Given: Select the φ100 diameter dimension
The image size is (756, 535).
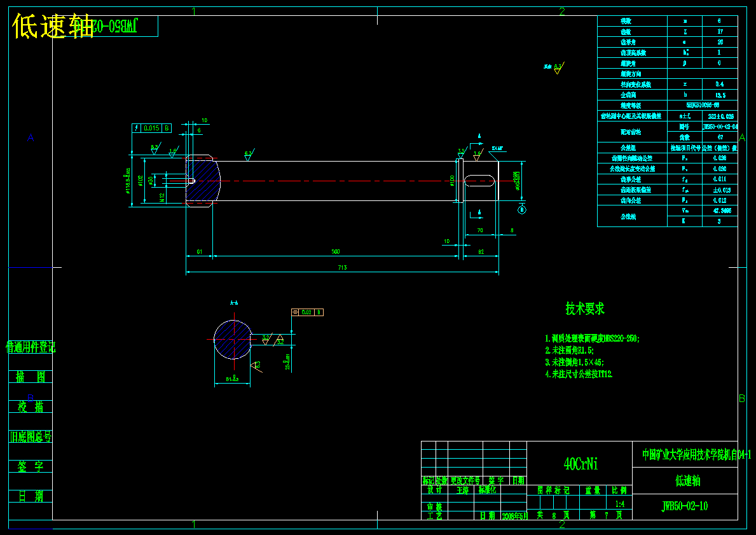Looking at the screenshot, I should (452, 181).
